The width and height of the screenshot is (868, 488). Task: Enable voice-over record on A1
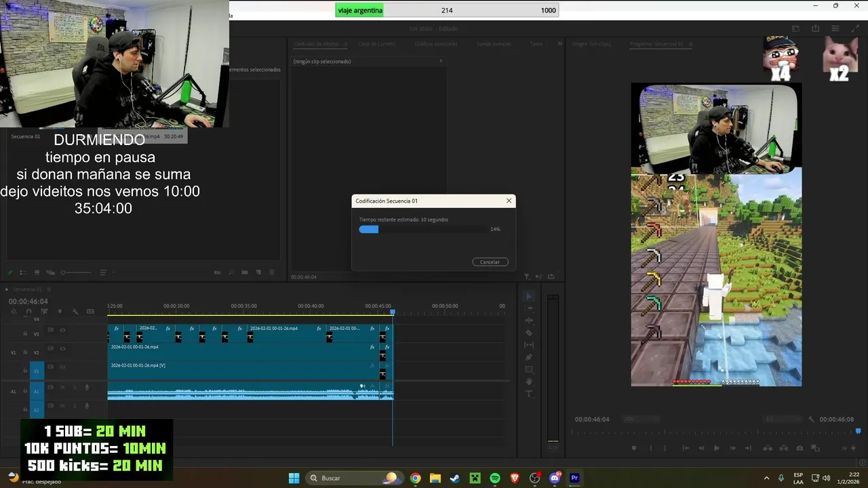pyautogui.click(x=87, y=387)
